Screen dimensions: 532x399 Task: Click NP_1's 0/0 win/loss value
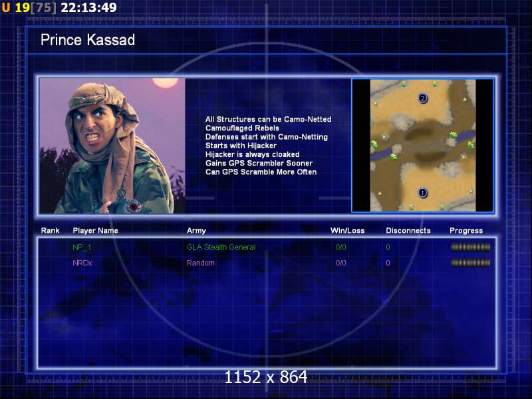pyautogui.click(x=340, y=247)
